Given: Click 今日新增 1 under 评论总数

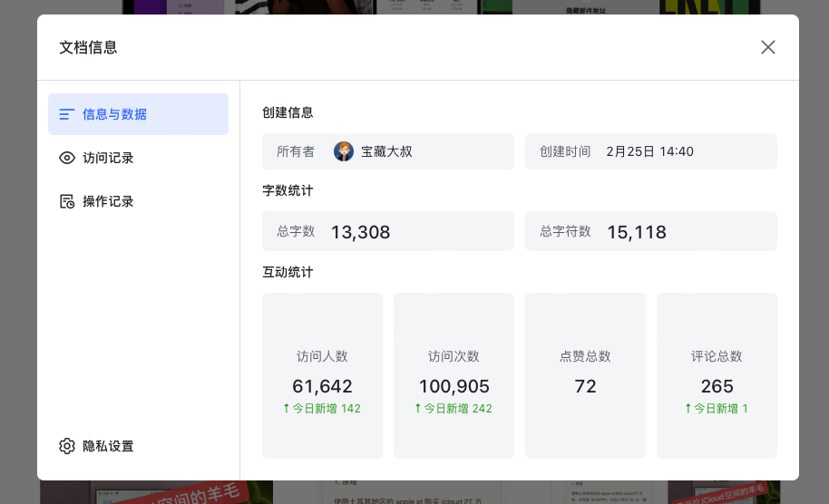Looking at the screenshot, I should point(717,409).
